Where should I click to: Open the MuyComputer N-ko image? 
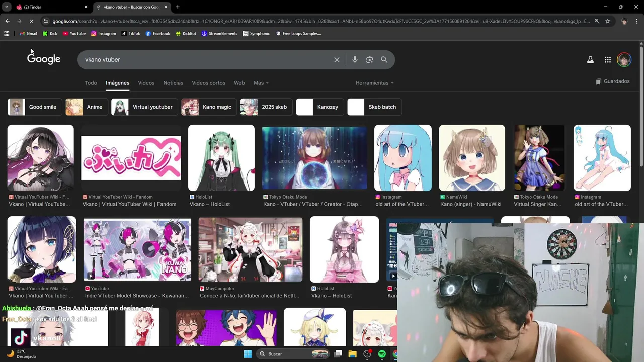click(251, 249)
